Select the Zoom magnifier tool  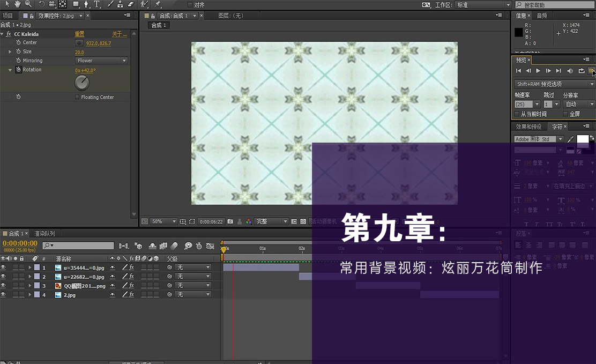[x=28, y=4]
